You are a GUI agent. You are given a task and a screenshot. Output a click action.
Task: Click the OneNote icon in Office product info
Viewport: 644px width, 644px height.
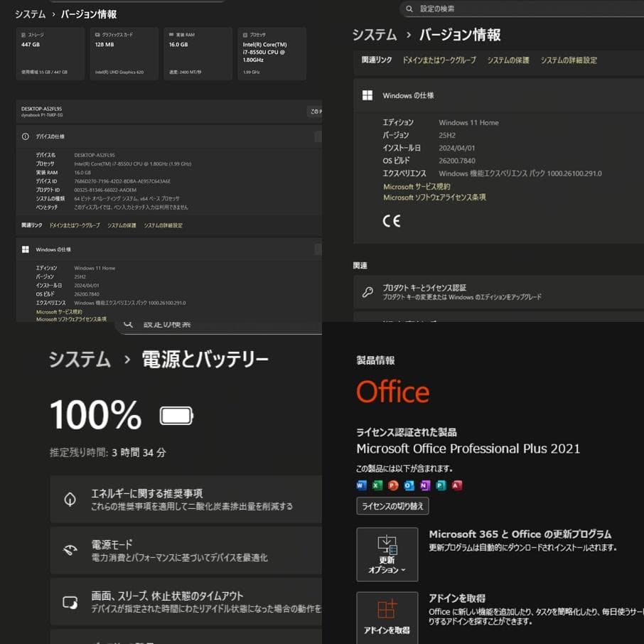[425, 485]
